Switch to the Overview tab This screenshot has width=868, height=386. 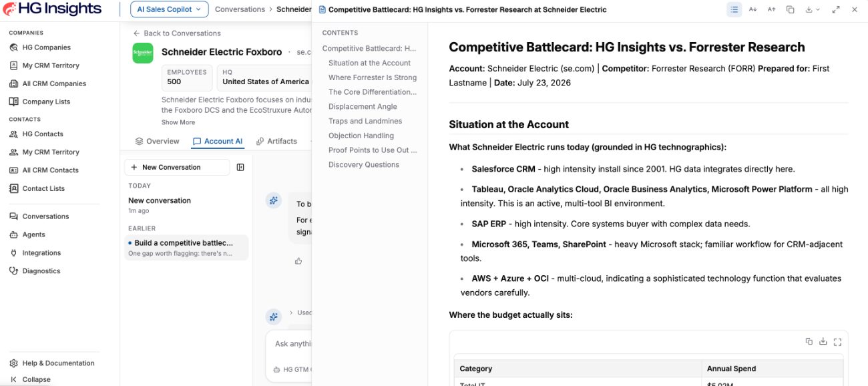(x=157, y=141)
